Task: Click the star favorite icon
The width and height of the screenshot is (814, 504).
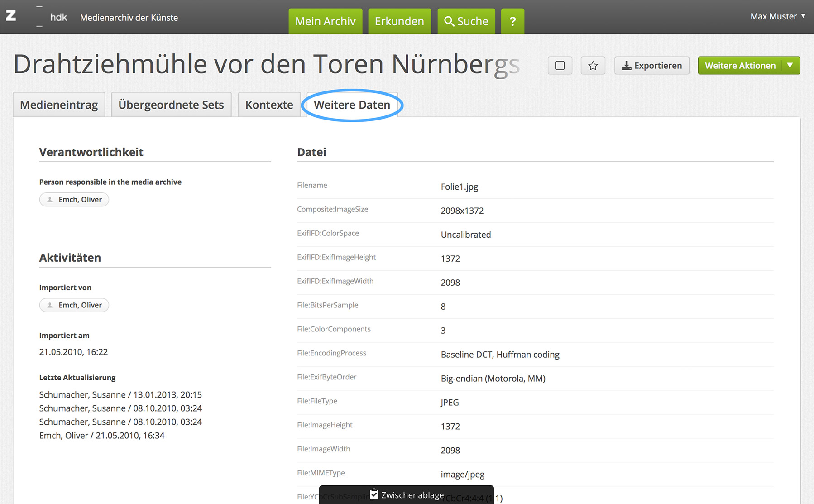Action: click(x=593, y=66)
